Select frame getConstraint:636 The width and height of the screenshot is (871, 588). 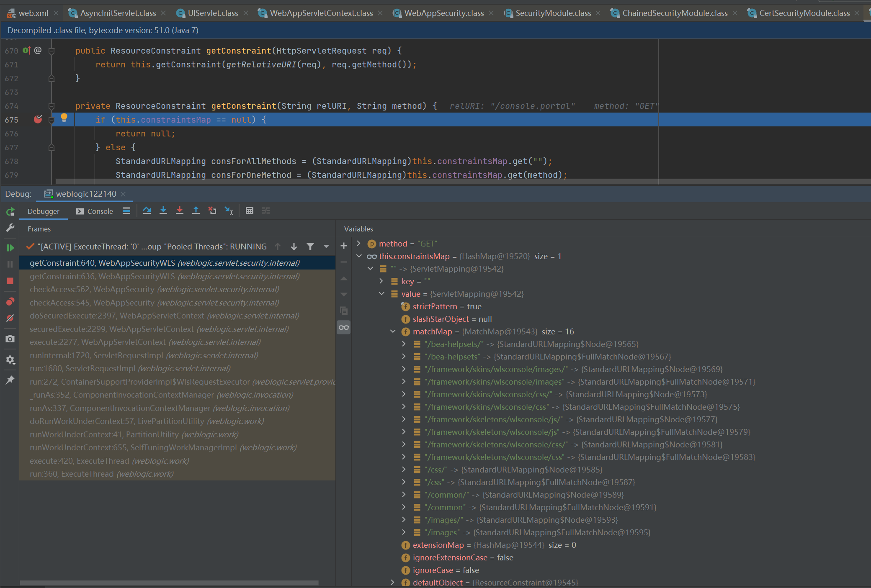[x=177, y=276]
